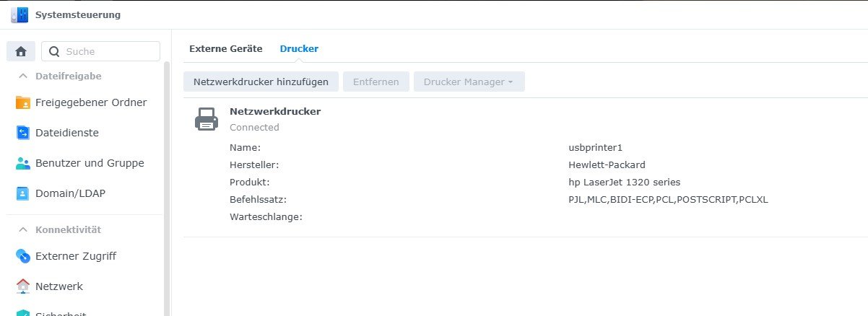Click the usbprinter1 name value
This screenshot has height=316, width=868.
[x=596, y=148]
